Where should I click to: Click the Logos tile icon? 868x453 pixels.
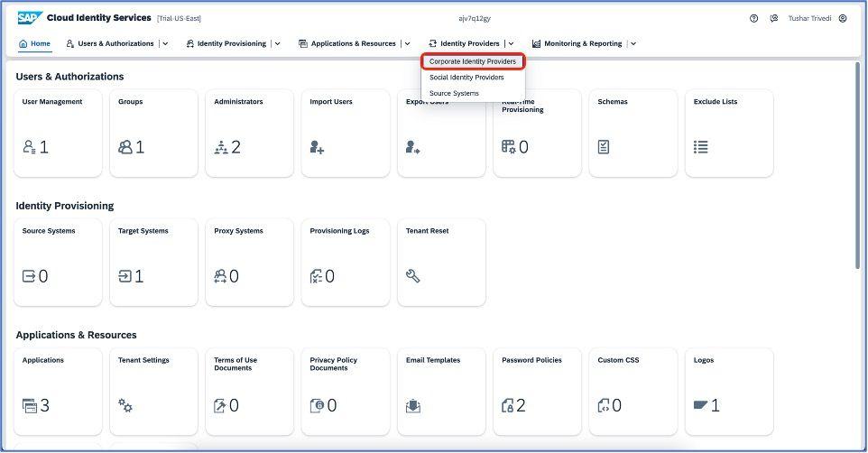[x=700, y=405]
